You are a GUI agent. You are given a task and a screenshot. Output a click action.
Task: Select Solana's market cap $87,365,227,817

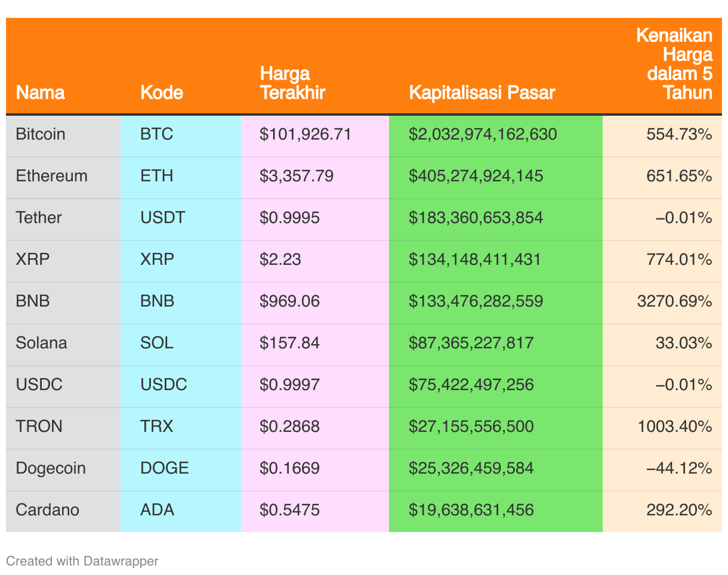[471, 343]
